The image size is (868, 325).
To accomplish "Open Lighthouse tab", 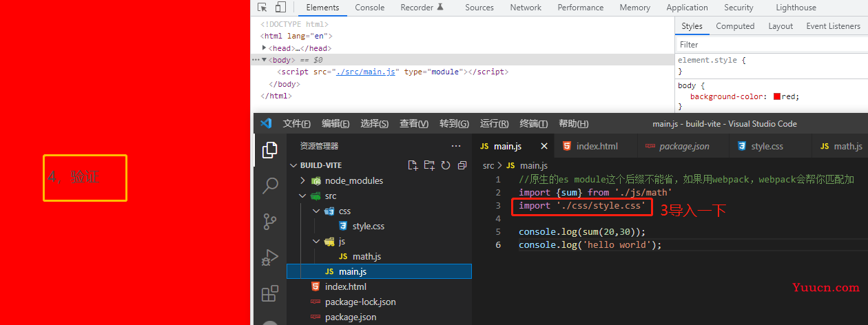I will pyautogui.click(x=796, y=8).
